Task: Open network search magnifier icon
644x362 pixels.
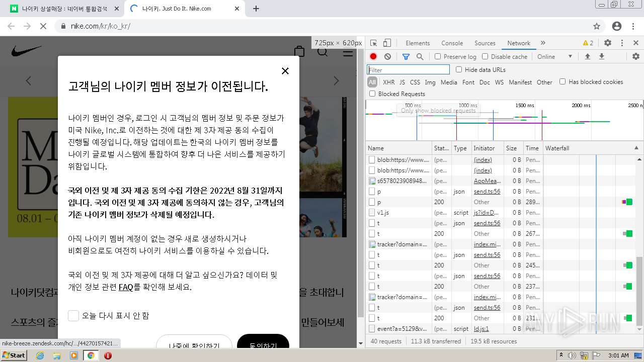Action: click(x=420, y=57)
